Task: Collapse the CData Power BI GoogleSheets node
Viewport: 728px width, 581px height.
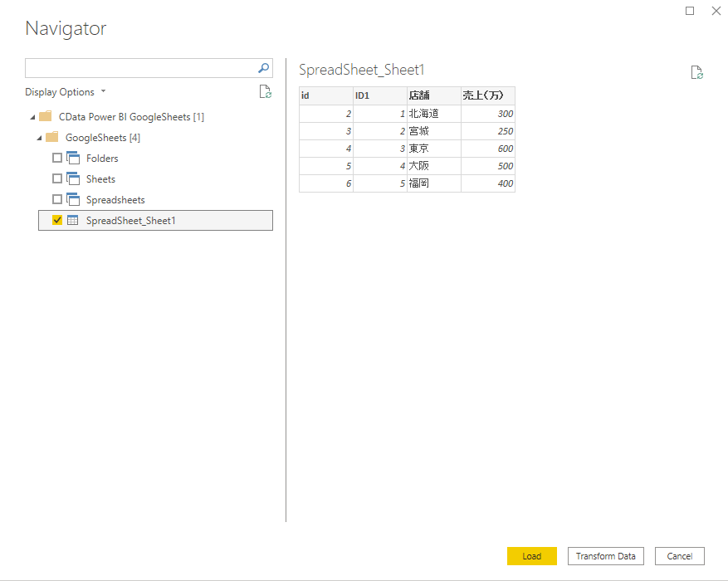Action: point(32,117)
